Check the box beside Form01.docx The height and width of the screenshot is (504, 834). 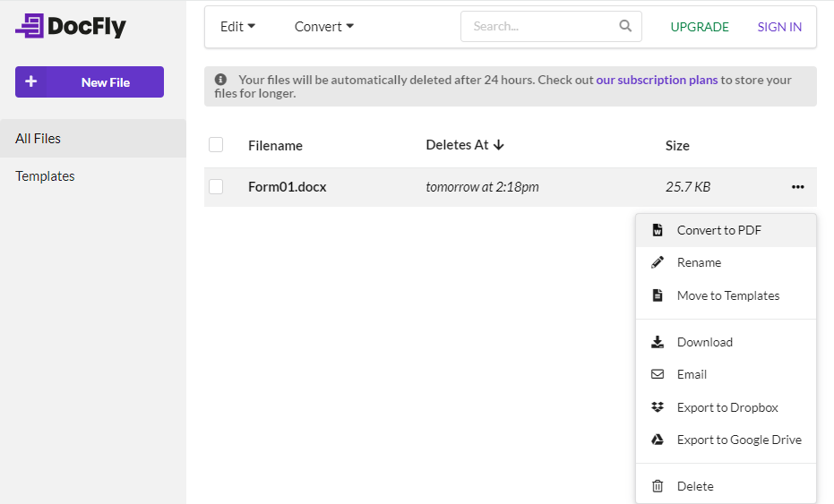point(216,187)
